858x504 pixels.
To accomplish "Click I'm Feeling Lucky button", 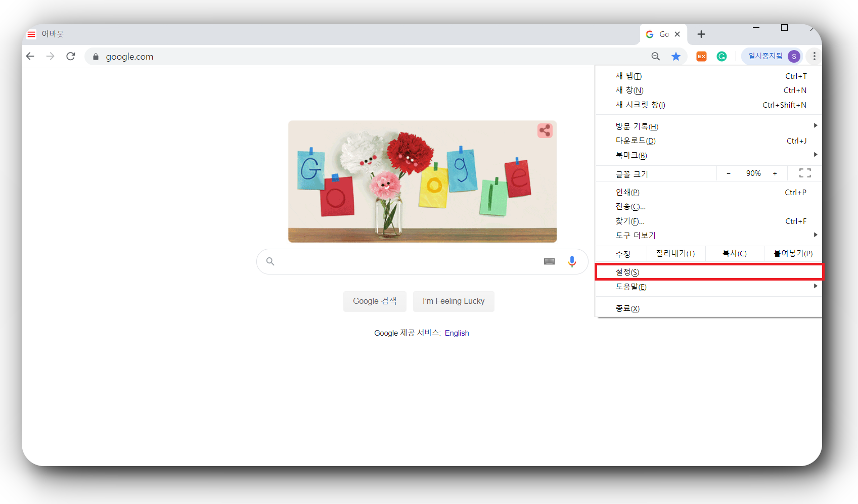I will (454, 301).
